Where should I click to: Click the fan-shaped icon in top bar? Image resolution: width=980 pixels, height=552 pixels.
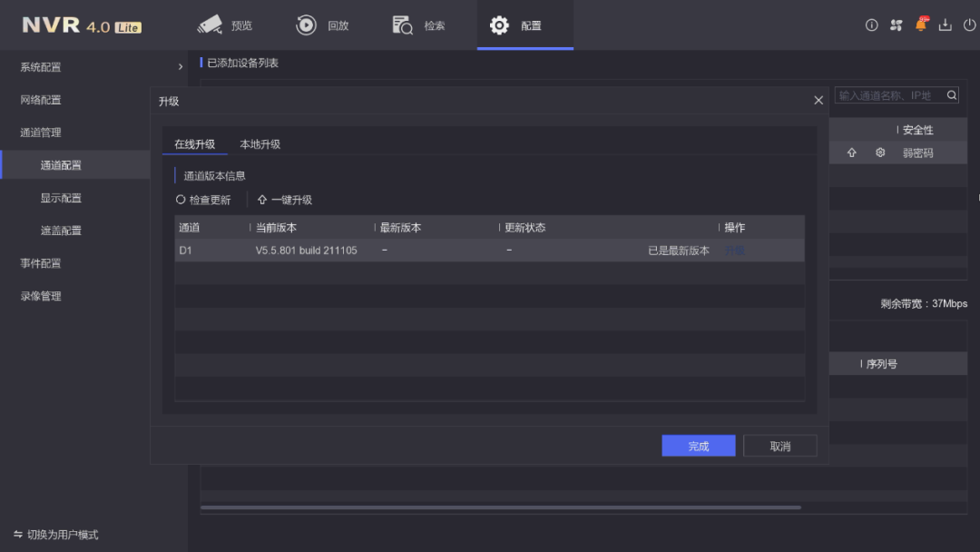click(x=896, y=25)
